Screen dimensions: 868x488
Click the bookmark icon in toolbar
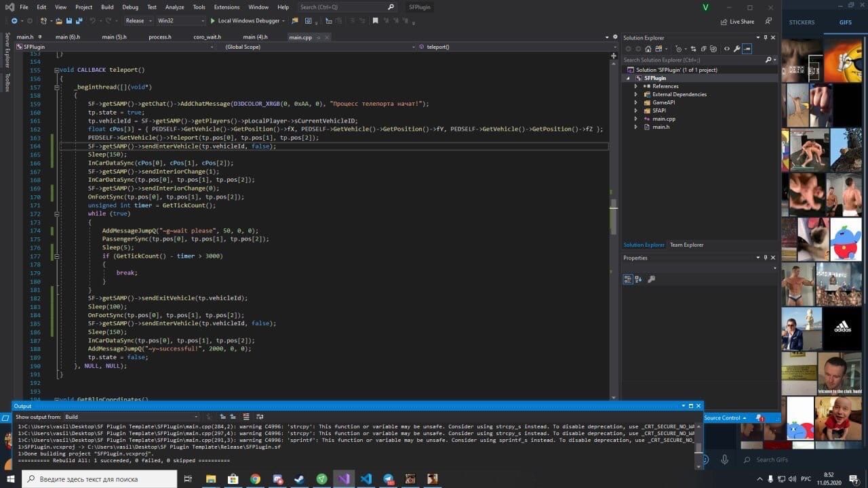point(375,21)
